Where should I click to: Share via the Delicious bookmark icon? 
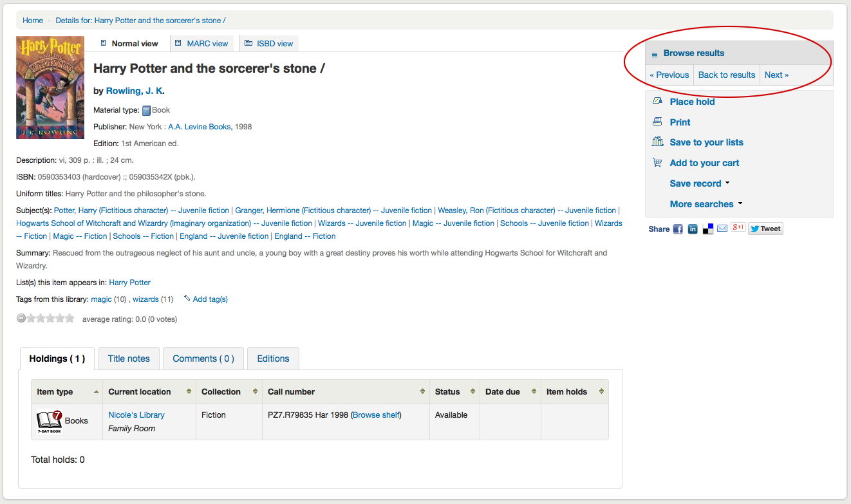point(708,229)
